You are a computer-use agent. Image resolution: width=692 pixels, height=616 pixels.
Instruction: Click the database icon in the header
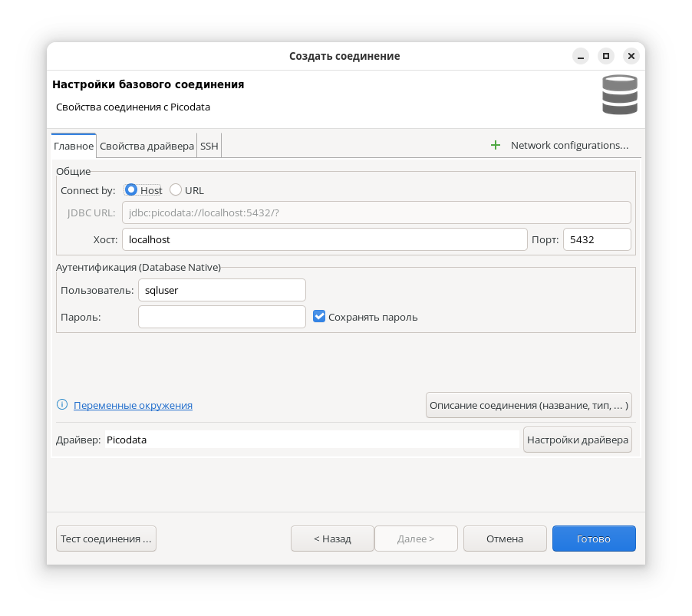619,94
